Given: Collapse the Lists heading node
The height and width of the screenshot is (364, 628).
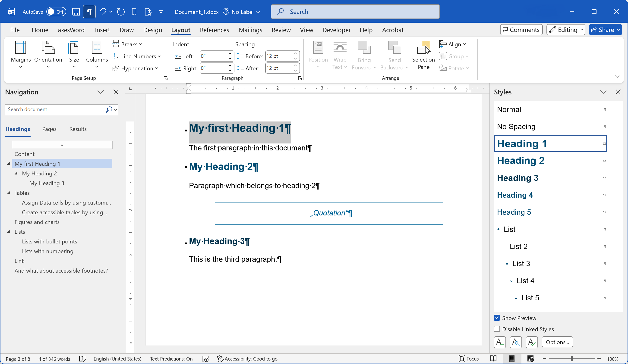Looking at the screenshot, I should (x=9, y=232).
